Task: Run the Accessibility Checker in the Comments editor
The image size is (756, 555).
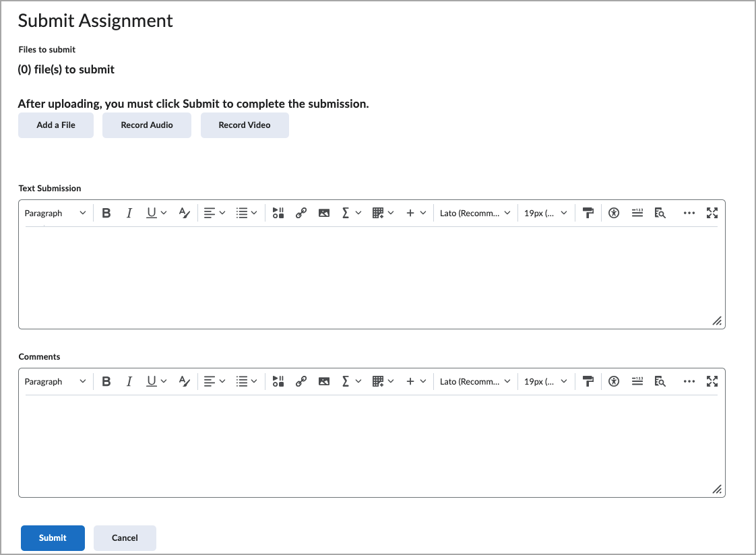Action: [x=613, y=381]
